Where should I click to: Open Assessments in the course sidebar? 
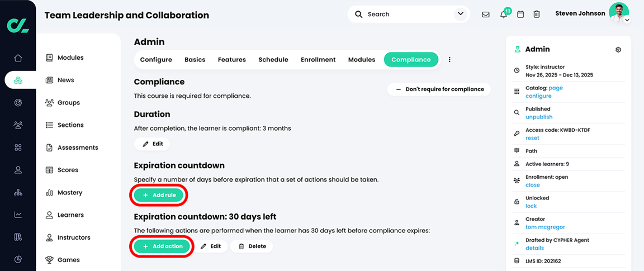tap(78, 148)
